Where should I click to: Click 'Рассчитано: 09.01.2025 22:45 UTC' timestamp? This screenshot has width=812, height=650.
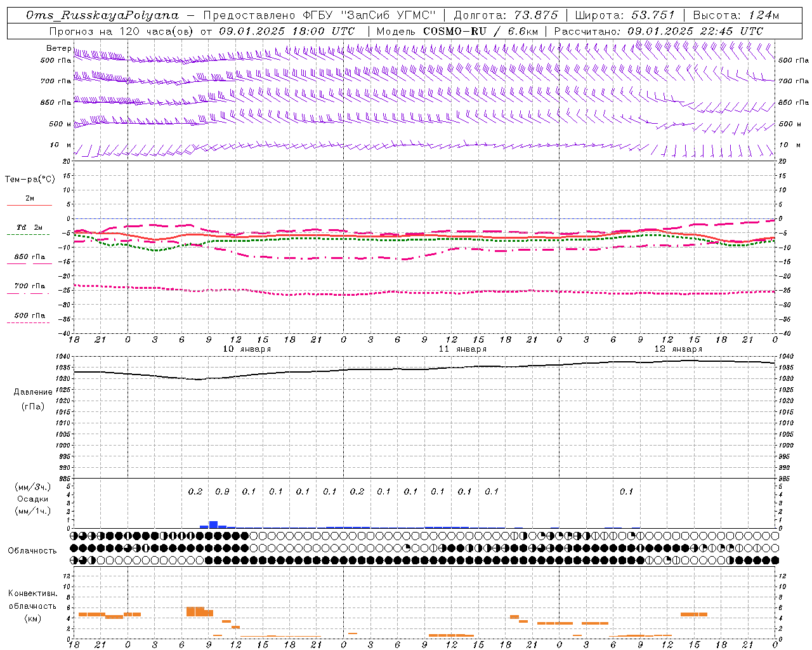tap(658, 31)
